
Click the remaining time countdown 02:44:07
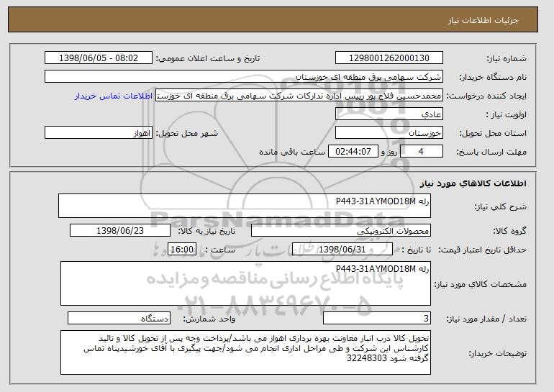tap(353, 152)
